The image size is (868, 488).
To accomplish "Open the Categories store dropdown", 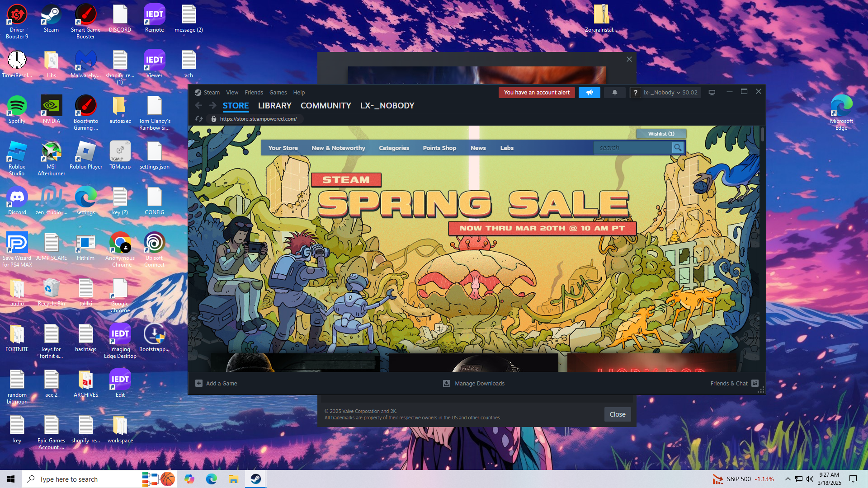I will (x=394, y=148).
